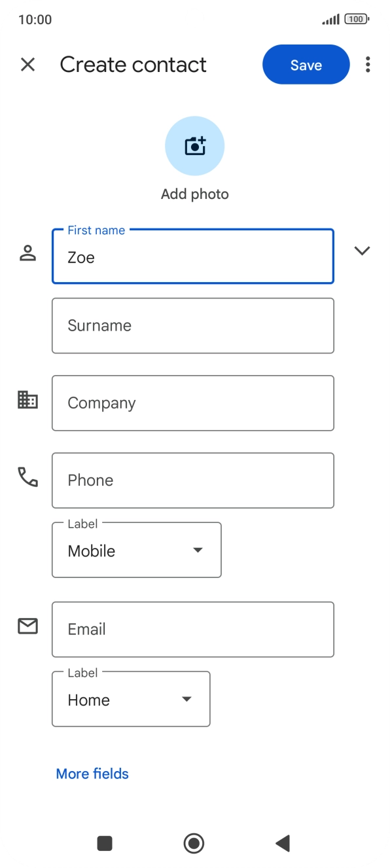The height and width of the screenshot is (868, 390).
Task: Tap the First name field containing Zoe
Action: pos(192,257)
